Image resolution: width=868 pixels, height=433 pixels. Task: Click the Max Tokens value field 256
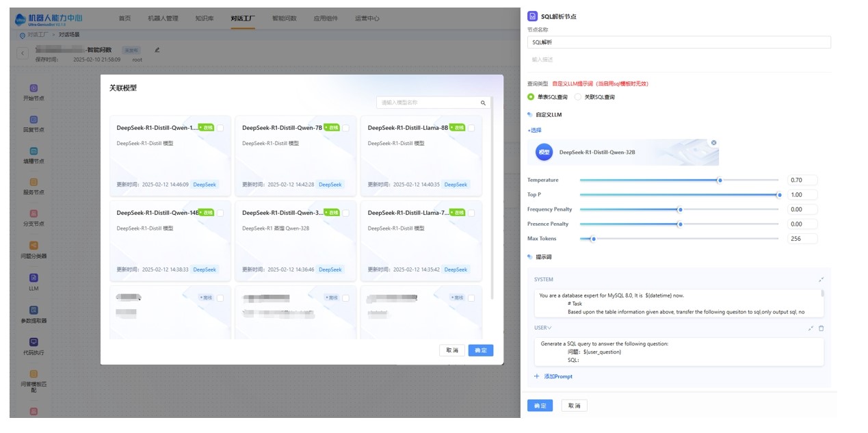click(802, 239)
